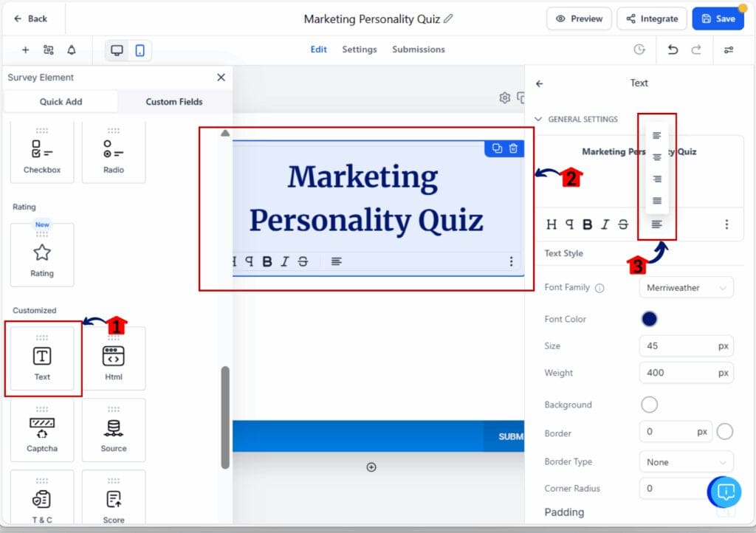
Task: Open the Merriweather Font Family dropdown
Action: 686,287
